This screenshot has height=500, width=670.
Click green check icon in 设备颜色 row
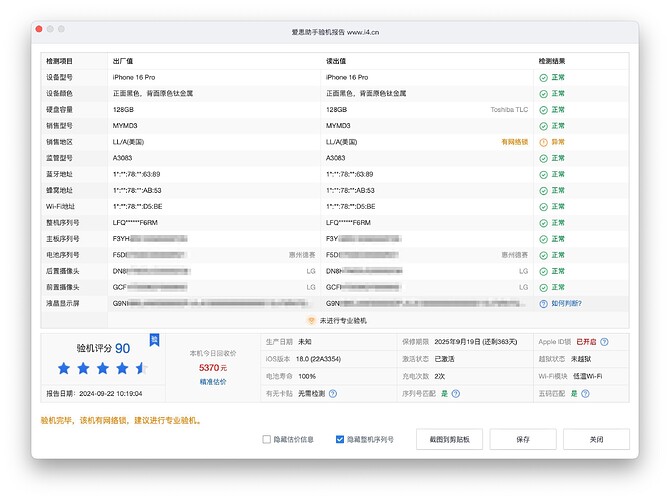(543, 94)
